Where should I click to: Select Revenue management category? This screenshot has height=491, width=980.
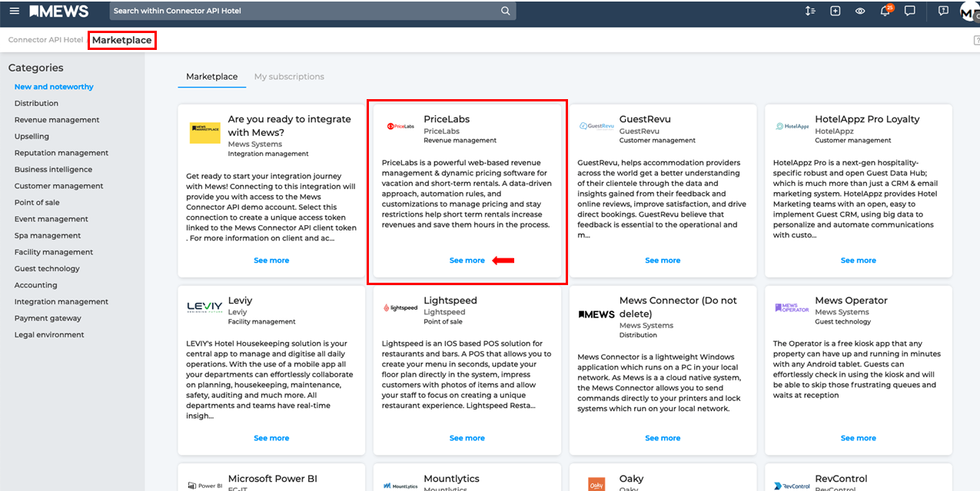pos(57,120)
